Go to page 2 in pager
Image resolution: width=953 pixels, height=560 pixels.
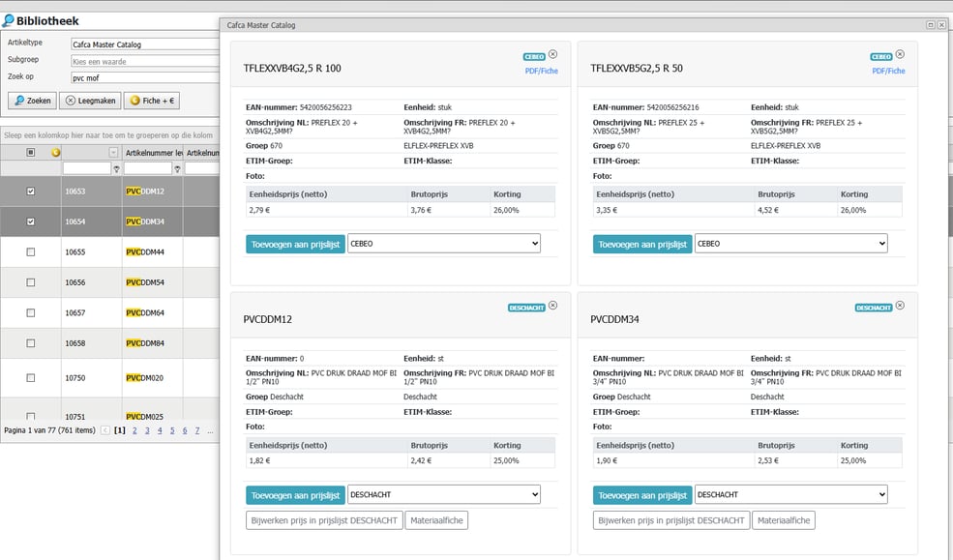point(134,430)
